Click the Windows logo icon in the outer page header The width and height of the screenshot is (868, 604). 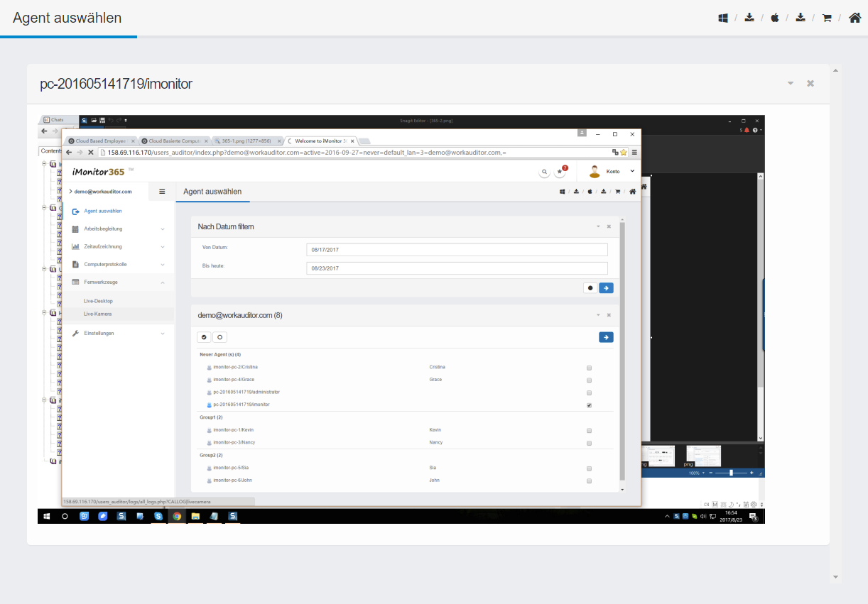click(x=722, y=18)
